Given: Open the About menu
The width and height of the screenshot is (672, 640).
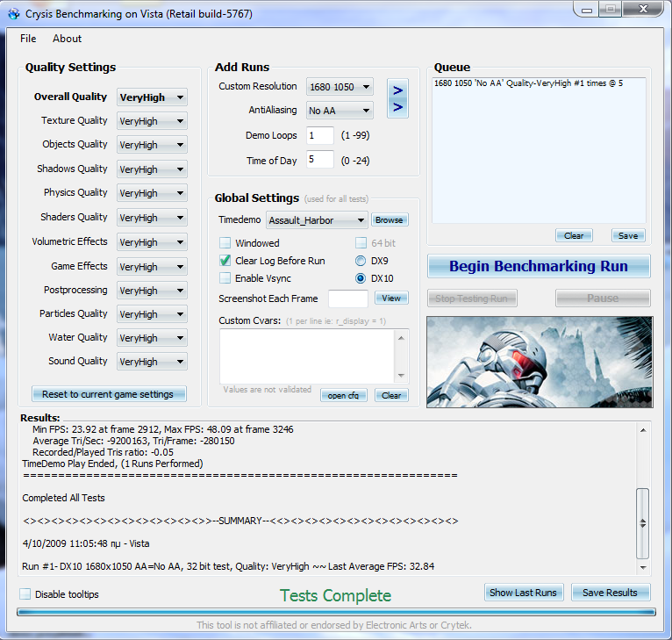Looking at the screenshot, I should point(67,39).
